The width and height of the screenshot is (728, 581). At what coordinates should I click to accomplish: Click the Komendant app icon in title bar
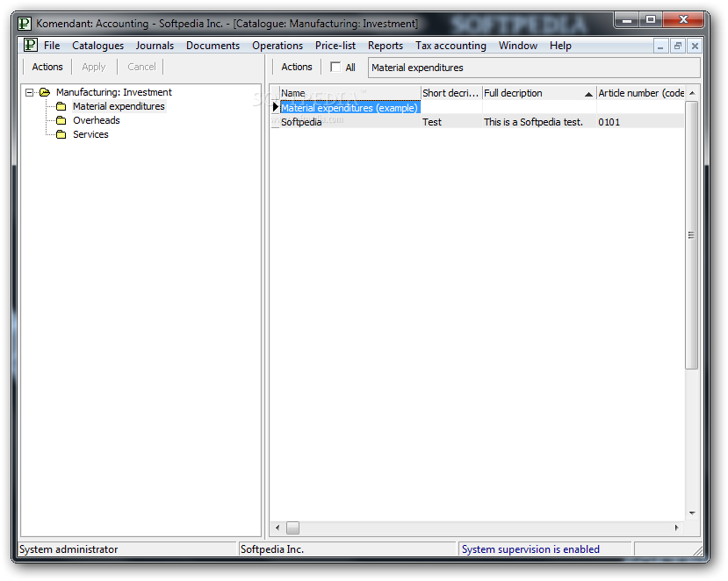[x=25, y=23]
